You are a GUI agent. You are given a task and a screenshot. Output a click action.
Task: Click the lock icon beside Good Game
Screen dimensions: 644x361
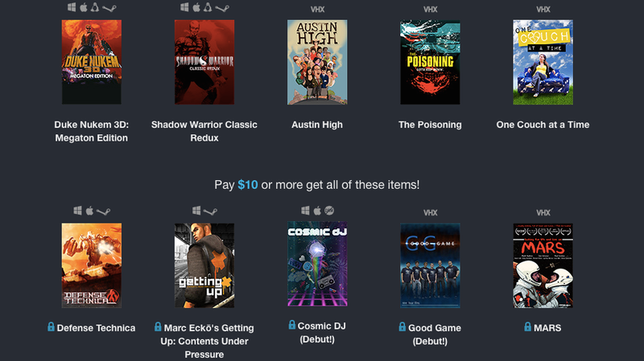point(402,327)
